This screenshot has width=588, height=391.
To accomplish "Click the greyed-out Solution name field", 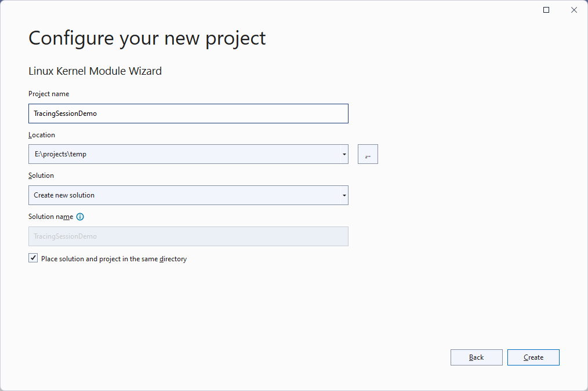I will coord(188,236).
